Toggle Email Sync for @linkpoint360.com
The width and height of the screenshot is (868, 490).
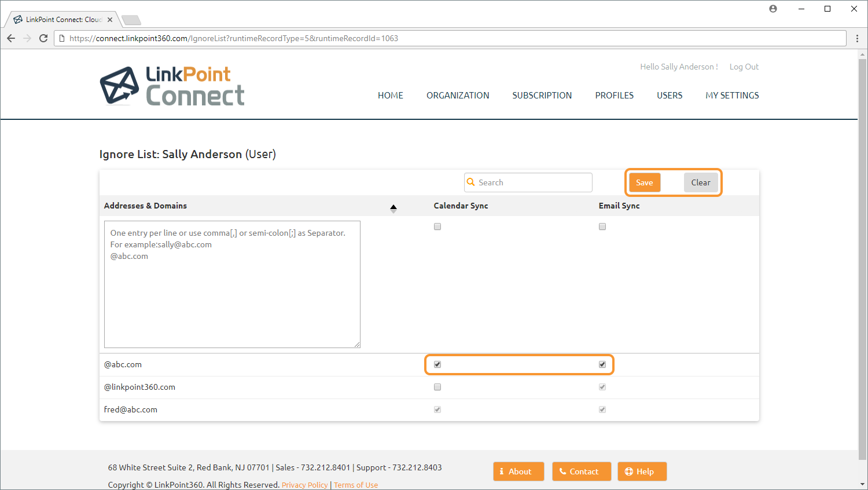pyautogui.click(x=602, y=387)
